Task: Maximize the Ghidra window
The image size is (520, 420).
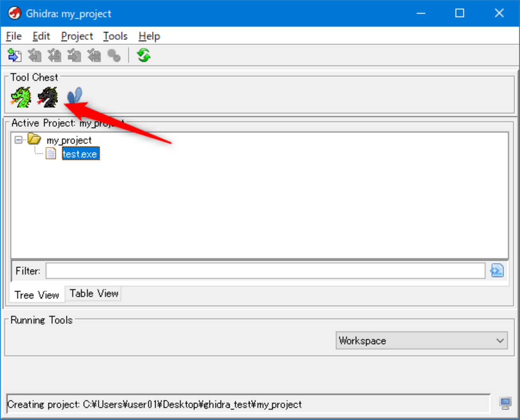Action: point(460,13)
